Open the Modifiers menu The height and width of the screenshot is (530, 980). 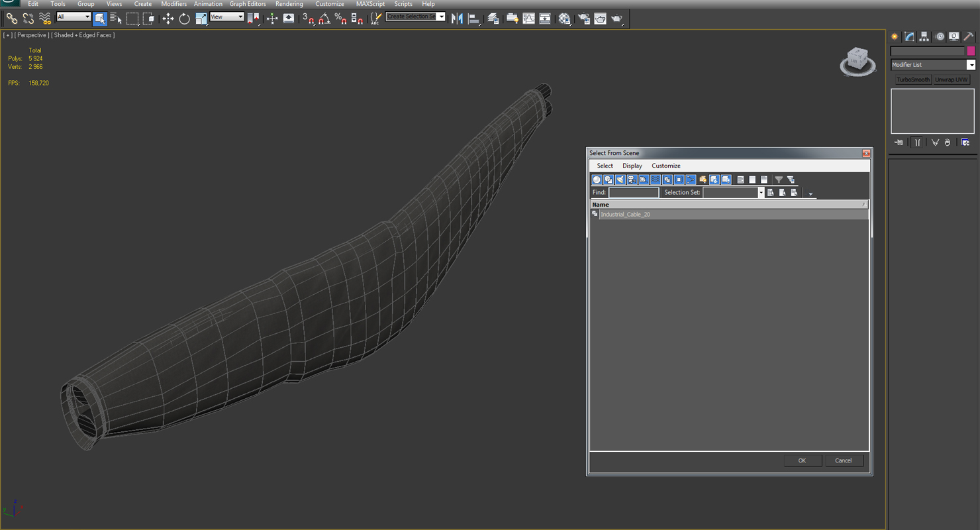[x=174, y=4]
